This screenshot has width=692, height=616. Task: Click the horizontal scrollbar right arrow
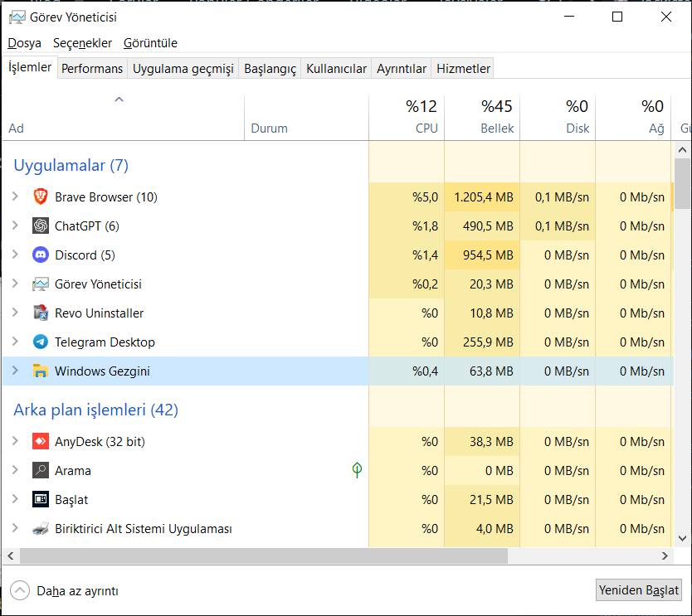(x=665, y=556)
